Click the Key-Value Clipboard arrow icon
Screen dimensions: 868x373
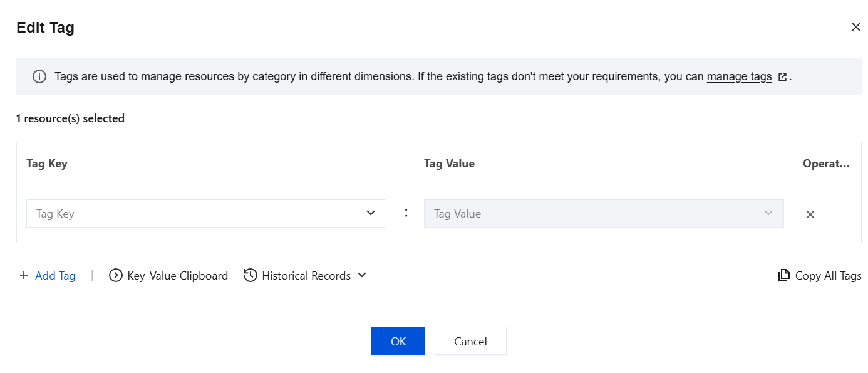pyautogui.click(x=115, y=275)
